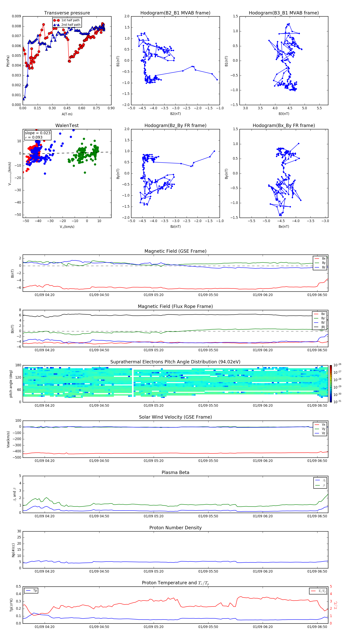Viewport: 351px width, 644px height.
Task: Select "Bz" in the GSE magnetic field legend
Action: 320,267
